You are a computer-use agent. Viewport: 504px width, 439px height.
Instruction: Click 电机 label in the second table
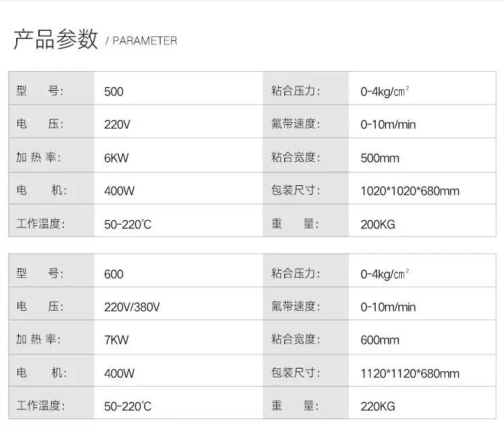pyautogui.click(x=42, y=373)
